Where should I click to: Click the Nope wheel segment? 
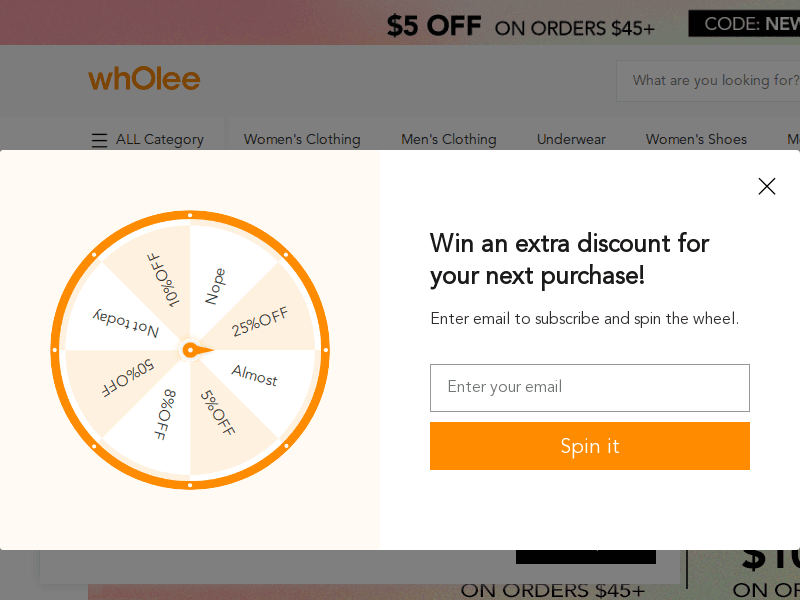point(215,285)
